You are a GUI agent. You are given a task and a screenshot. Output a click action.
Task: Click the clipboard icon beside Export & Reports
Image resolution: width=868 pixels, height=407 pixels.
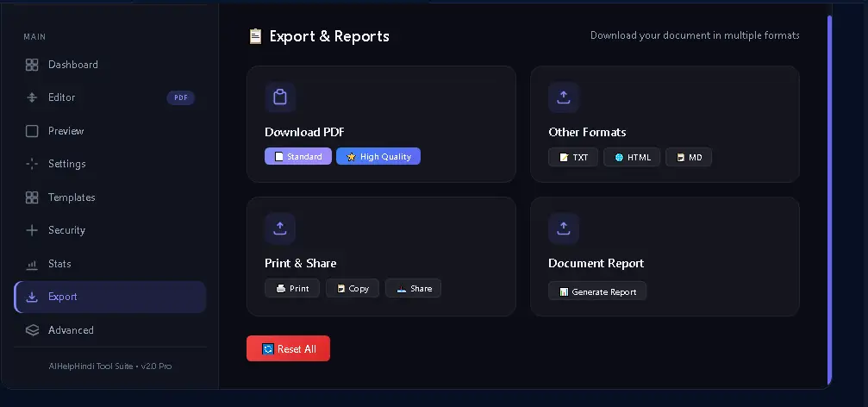tap(255, 36)
